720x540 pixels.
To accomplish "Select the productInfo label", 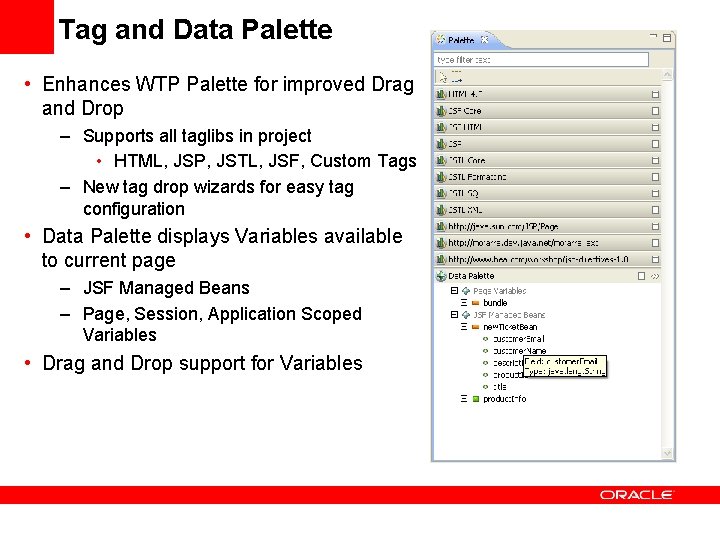I will coord(505,399).
